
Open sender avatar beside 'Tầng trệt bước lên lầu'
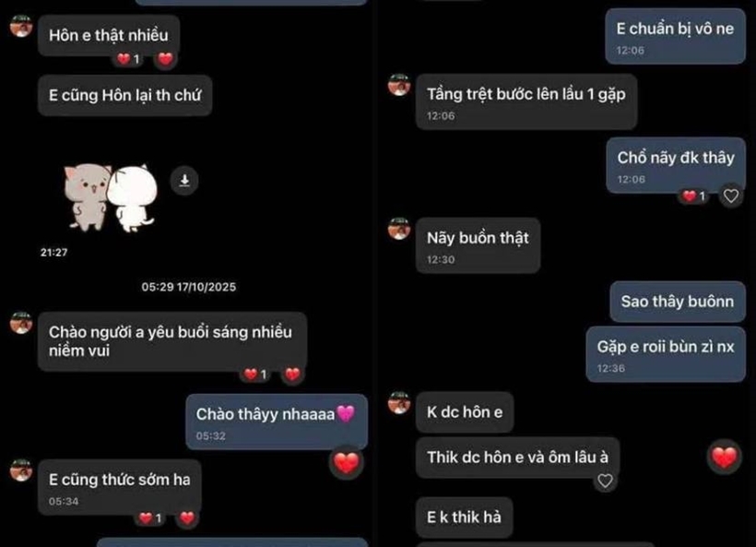(x=399, y=85)
